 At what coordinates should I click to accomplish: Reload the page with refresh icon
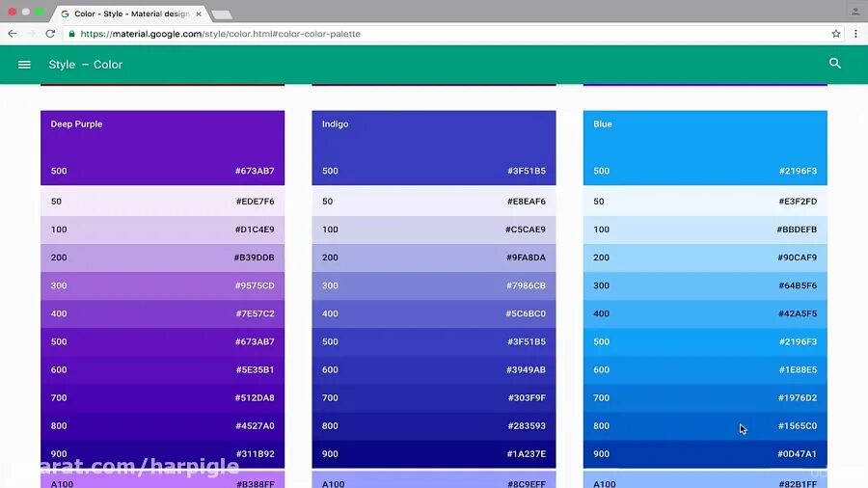tap(50, 34)
